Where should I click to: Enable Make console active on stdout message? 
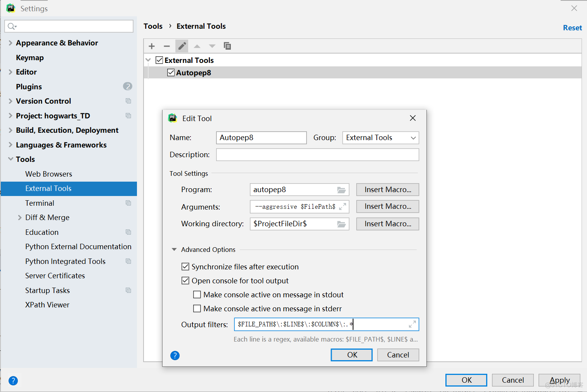pyautogui.click(x=197, y=295)
